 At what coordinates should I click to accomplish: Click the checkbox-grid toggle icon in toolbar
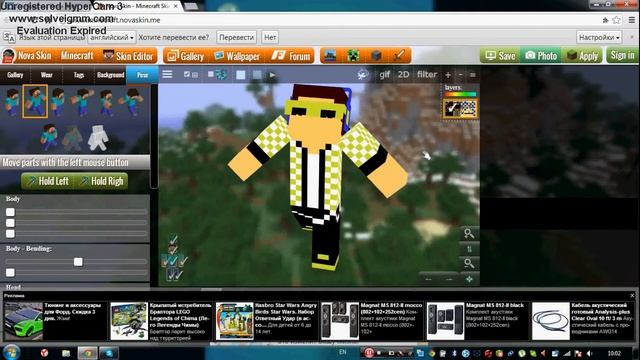click(x=190, y=75)
